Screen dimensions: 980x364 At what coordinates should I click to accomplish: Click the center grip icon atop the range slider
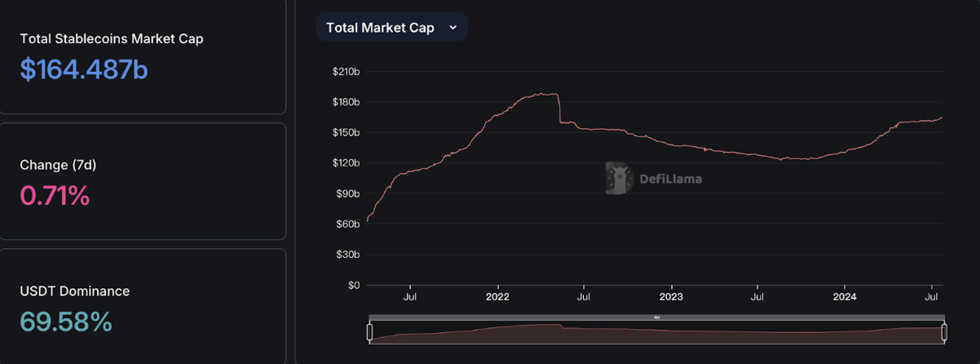[x=656, y=317]
